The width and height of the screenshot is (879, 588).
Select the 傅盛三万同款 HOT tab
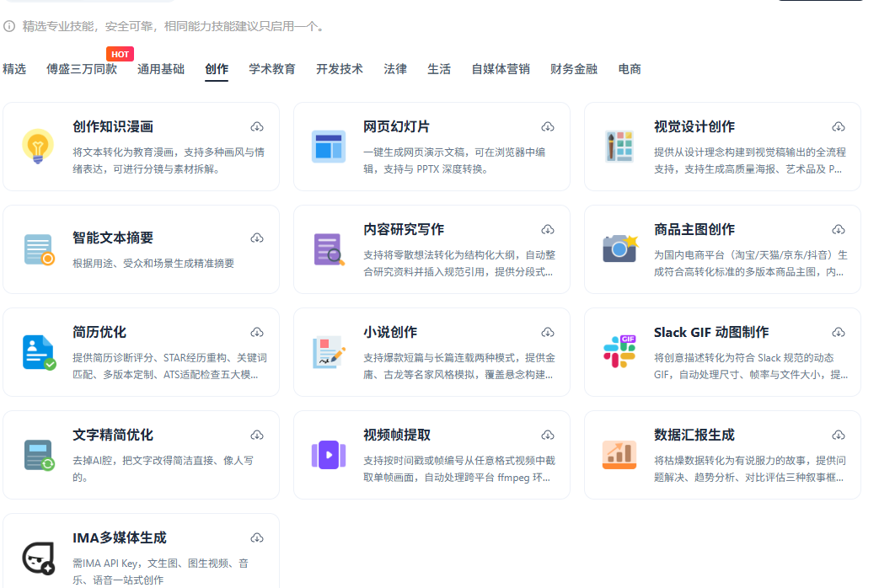click(x=83, y=68)
